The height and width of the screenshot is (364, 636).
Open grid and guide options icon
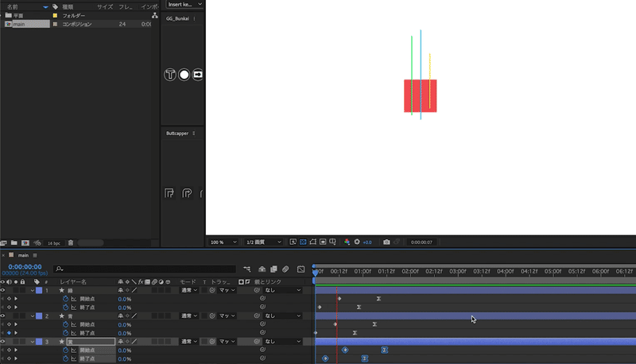pyautogui.click(x=332, y=242)
